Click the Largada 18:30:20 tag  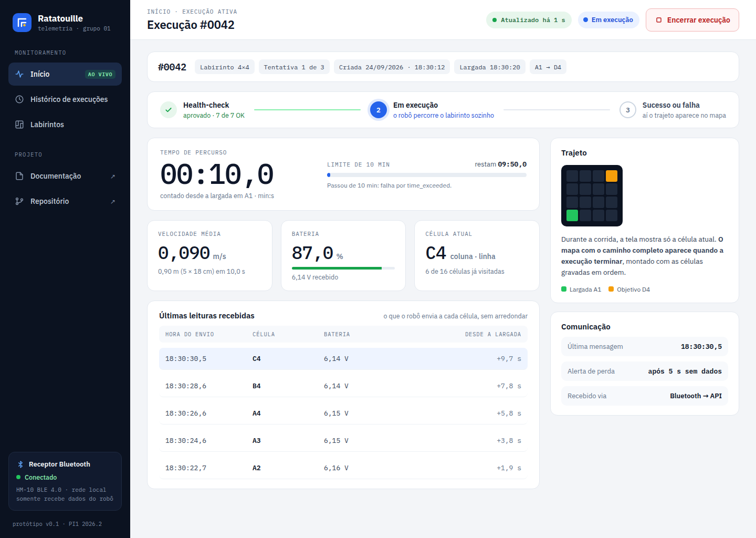pos(490,67)
